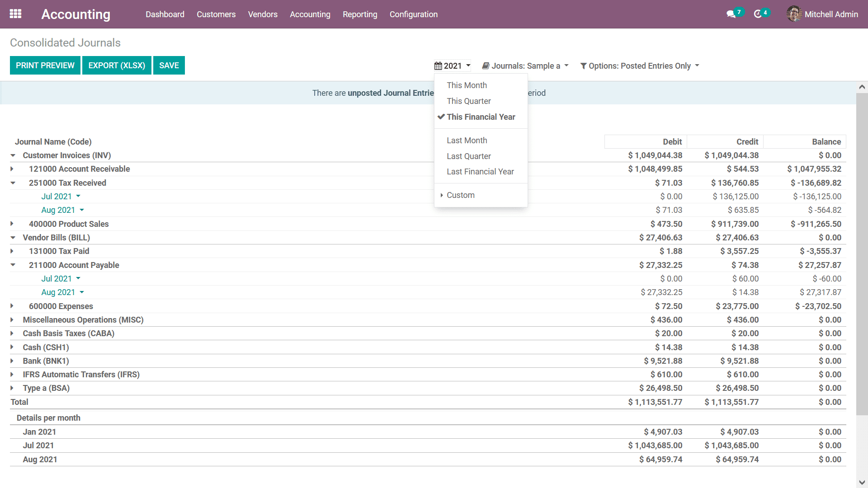
Task: Click credit value $ 911,739.00
Action: point(735,224)
